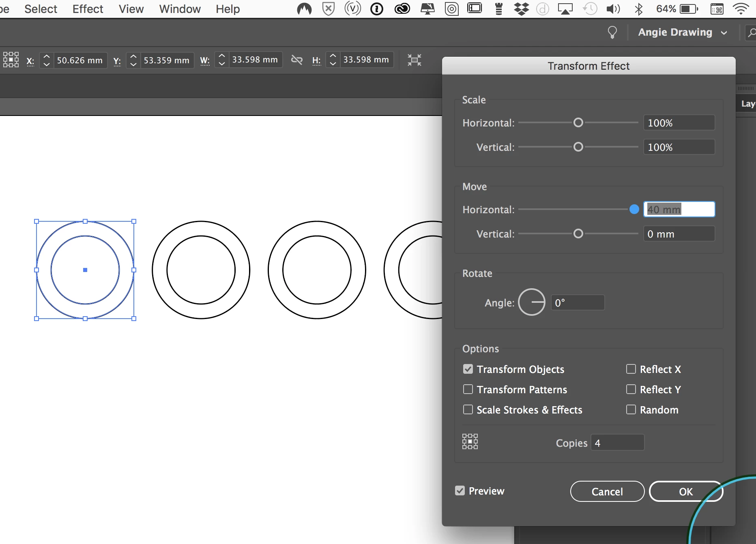This screenshot has height=544, width=756.
Task: Click the screen-frame menu bar icon
Action: point(474,9)
